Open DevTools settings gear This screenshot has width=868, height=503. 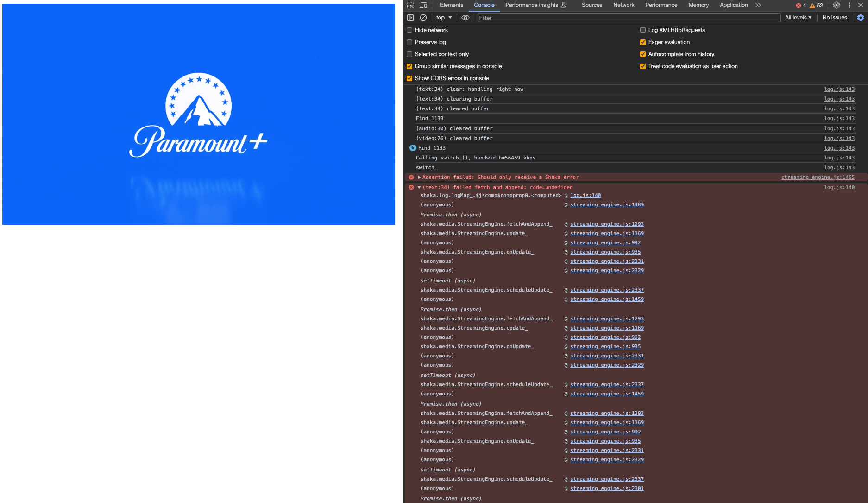[836, 5]
